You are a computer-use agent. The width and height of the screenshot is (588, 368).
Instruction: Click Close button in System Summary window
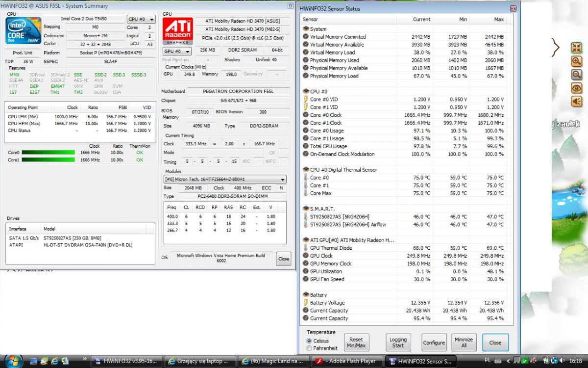click(283, 259)
